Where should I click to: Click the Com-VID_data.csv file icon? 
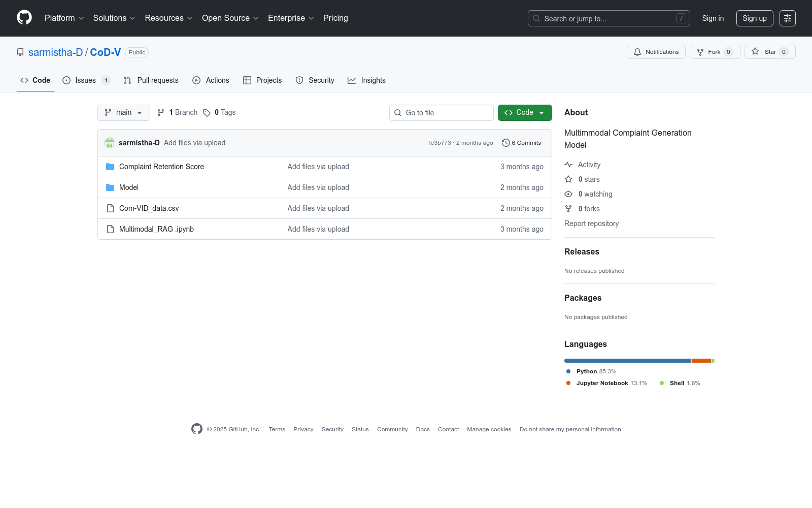110,208
